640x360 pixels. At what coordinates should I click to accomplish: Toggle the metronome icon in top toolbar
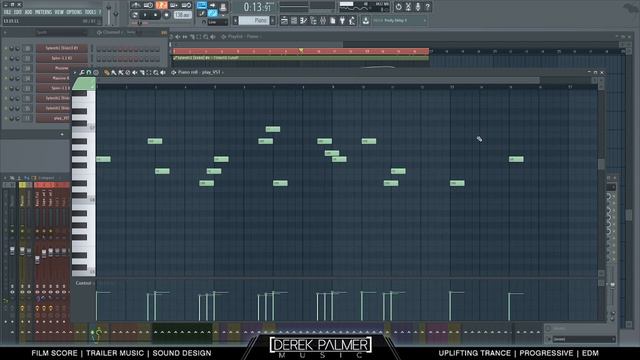click(x=136, y=5)
